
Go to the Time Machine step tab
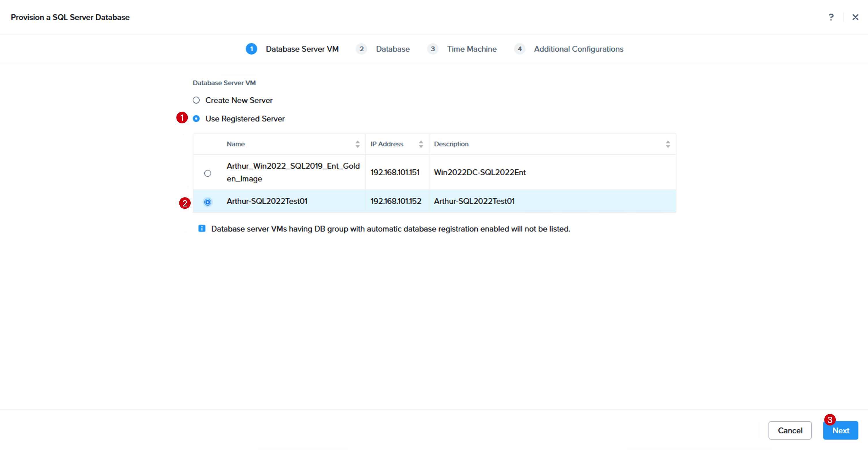pos(472,49)
